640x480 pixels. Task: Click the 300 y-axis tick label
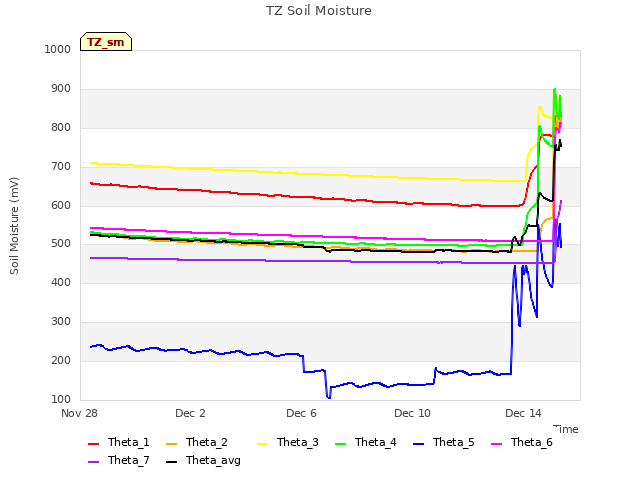61,322
